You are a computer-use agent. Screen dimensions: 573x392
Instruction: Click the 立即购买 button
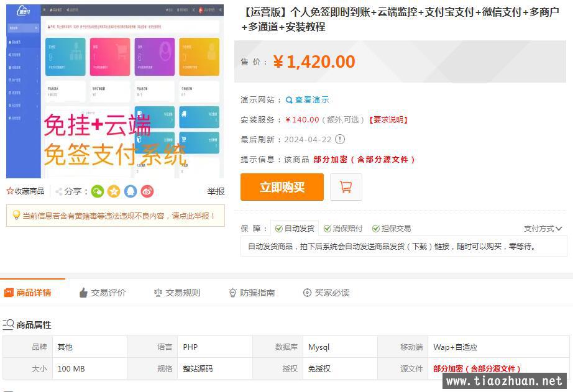tap(282, 187)
